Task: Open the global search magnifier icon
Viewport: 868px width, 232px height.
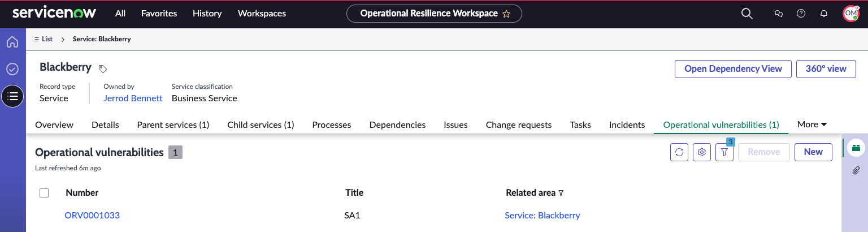Action: click(747, 14)
